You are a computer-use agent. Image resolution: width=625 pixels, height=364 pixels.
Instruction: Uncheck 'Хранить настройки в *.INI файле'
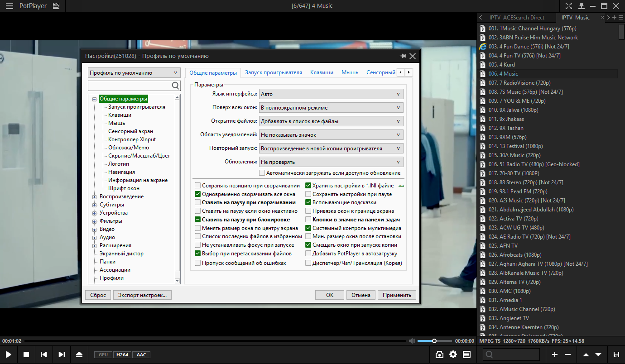pos(308,186)
